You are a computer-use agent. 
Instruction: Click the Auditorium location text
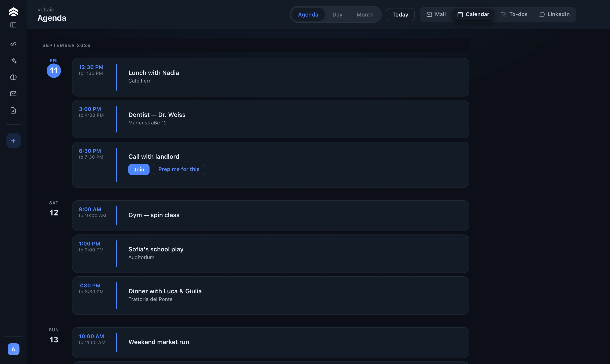[x=141, y=257]
